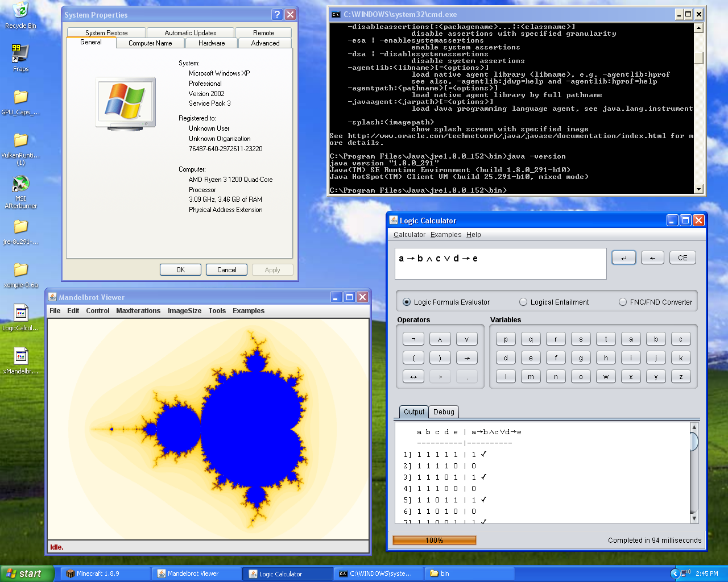Click the negation (¬) operator button

coord(413,339)
